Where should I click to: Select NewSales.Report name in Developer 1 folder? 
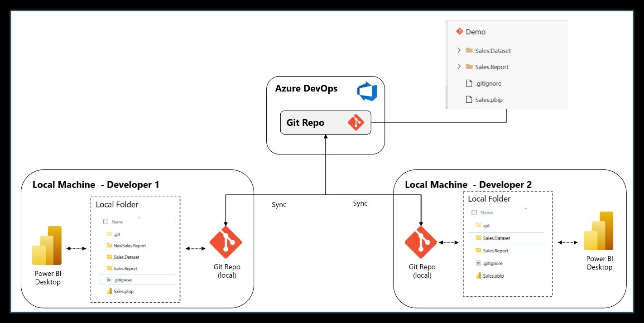pos(130,246)
